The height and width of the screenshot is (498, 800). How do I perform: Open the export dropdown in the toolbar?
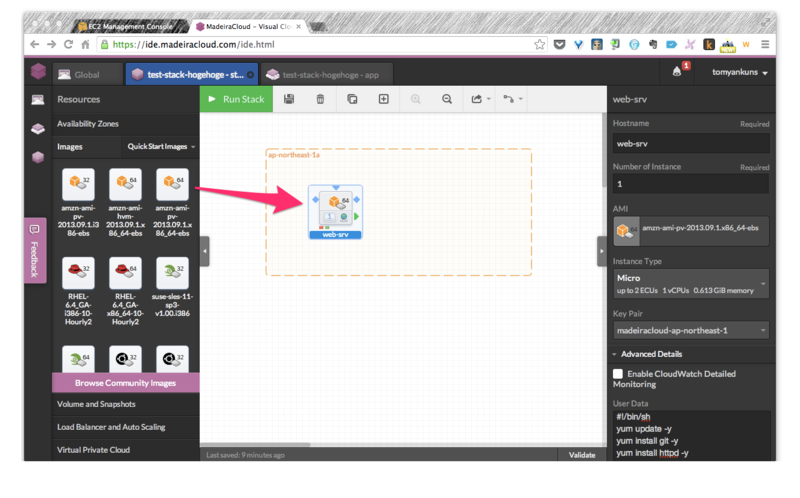click(481, 99)
